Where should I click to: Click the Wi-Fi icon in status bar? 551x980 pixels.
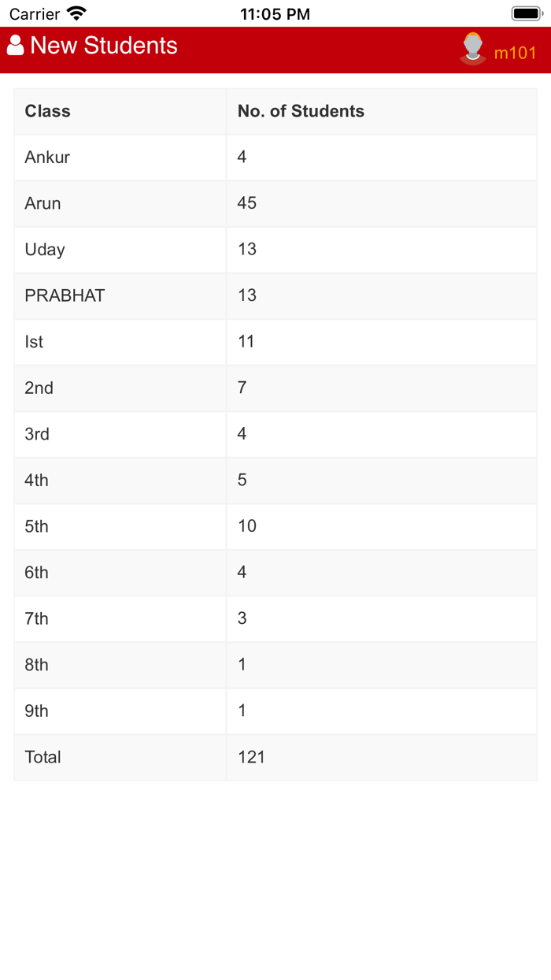tap(76, 13)
